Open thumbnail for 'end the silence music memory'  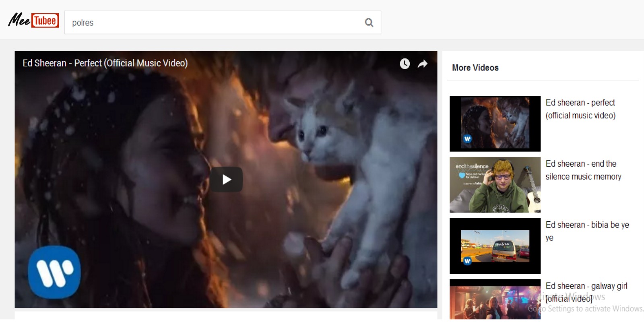pos(495,185)
